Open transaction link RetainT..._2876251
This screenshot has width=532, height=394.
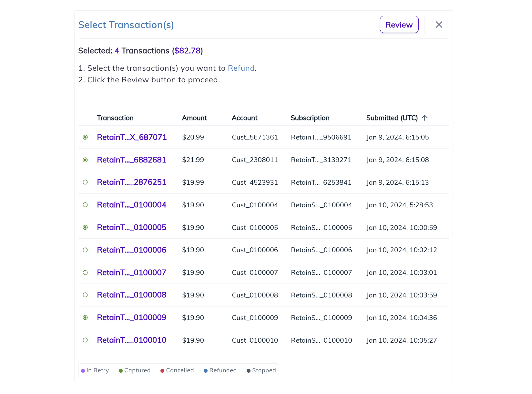coord(131,182)
